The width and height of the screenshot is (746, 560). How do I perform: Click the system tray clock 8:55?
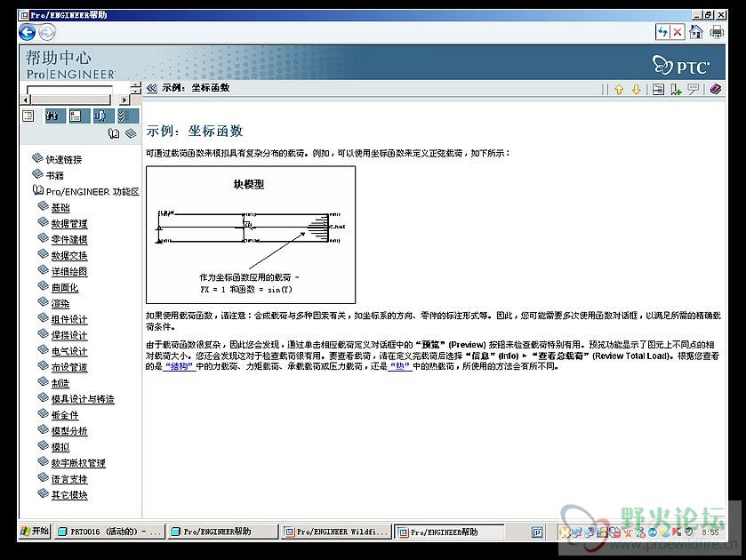point(710,532)
